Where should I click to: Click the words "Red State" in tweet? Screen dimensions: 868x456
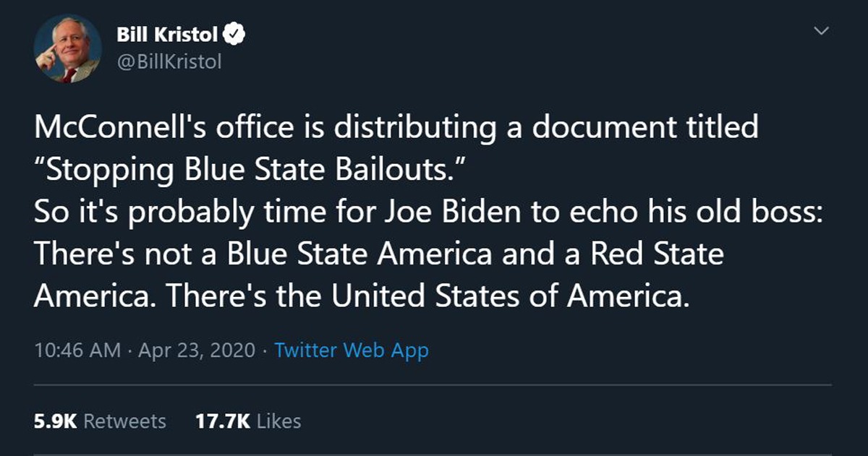click(x=657, y=254)
